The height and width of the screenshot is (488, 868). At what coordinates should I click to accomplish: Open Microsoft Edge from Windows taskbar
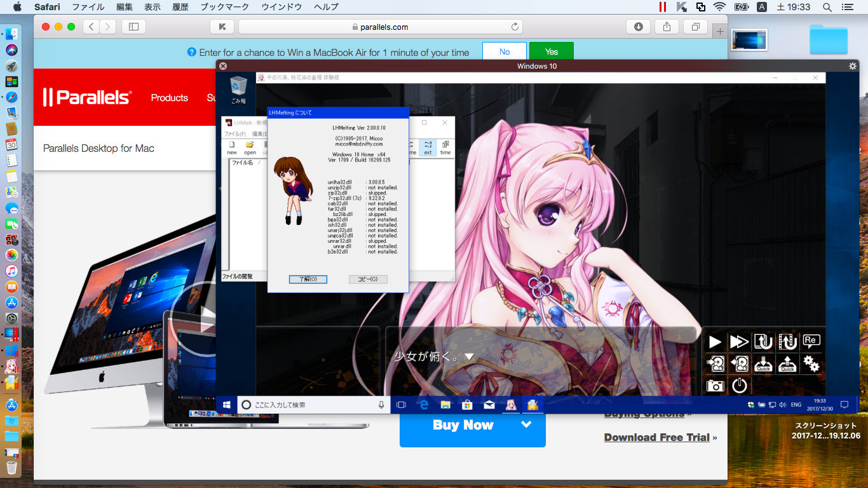click(424, 405)
